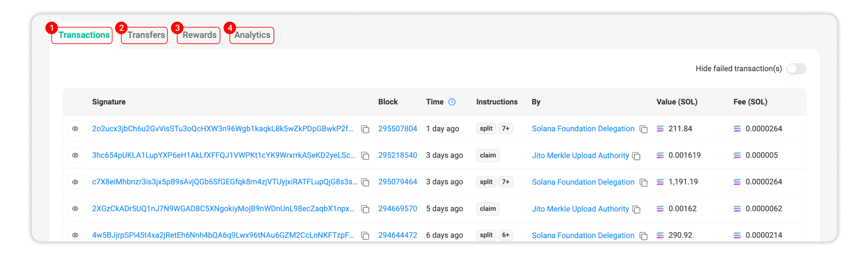
Task: Click split tag in block 295079464 row
Action: (486, 182)
